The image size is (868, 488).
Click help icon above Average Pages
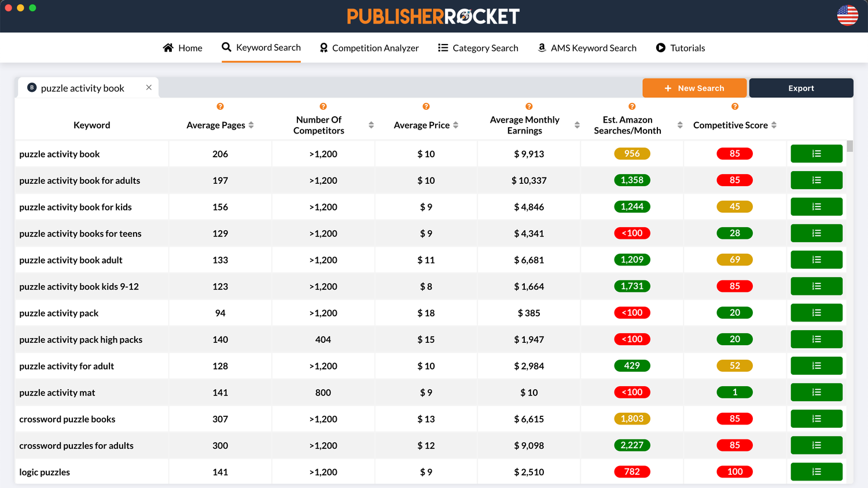coord(220,106)
